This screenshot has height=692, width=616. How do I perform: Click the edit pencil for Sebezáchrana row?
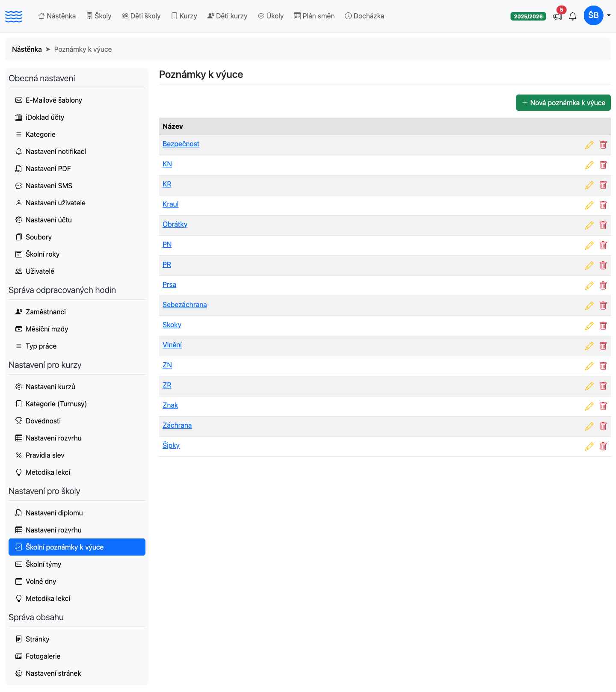(x=589, y=306)
